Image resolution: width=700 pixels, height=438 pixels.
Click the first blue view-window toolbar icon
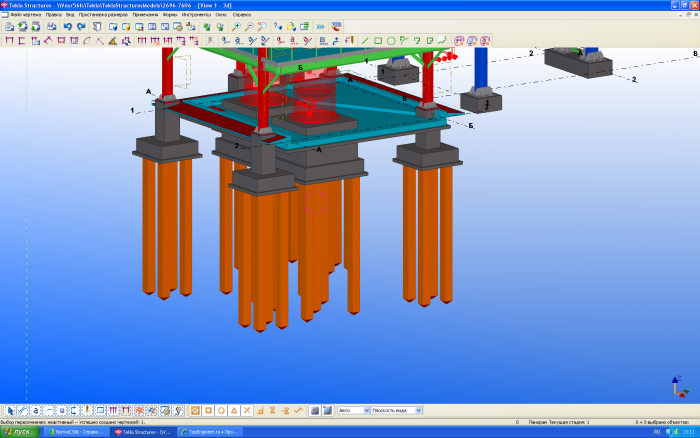pyautogui.click(x=113, y=27)
